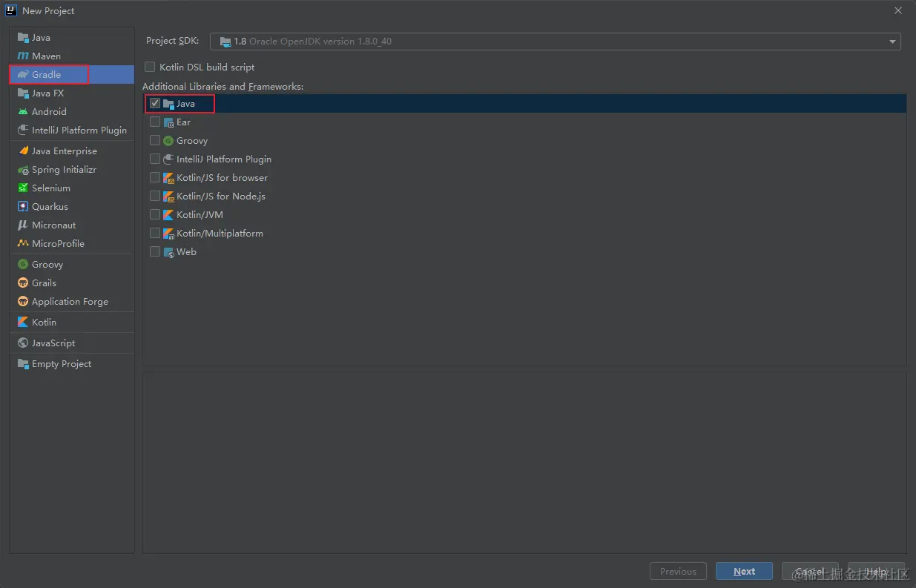Click the Maven 'm' icon

(23, 56)
